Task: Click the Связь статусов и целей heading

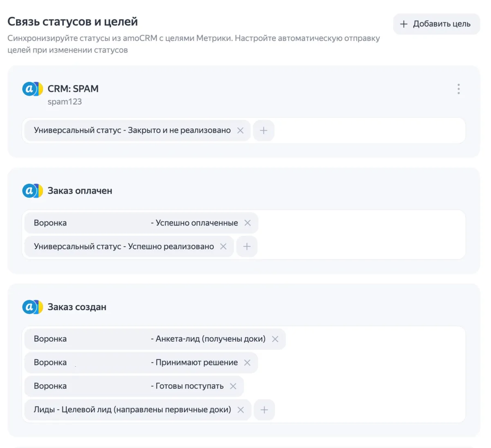Action: pyautogui.click(x=73, y=22)
